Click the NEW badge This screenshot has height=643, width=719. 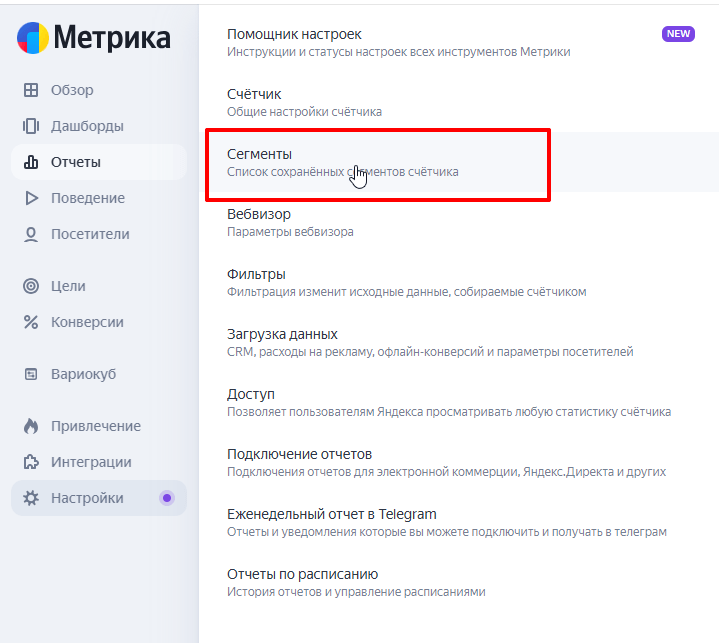pyautogui.click(x=678, y=34)
